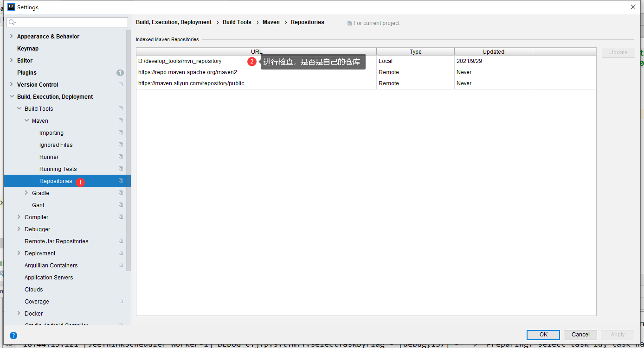Click the IntelliJ logo in the title bar
This screenshot has height=348, width=644.
(x=11, y=7)
